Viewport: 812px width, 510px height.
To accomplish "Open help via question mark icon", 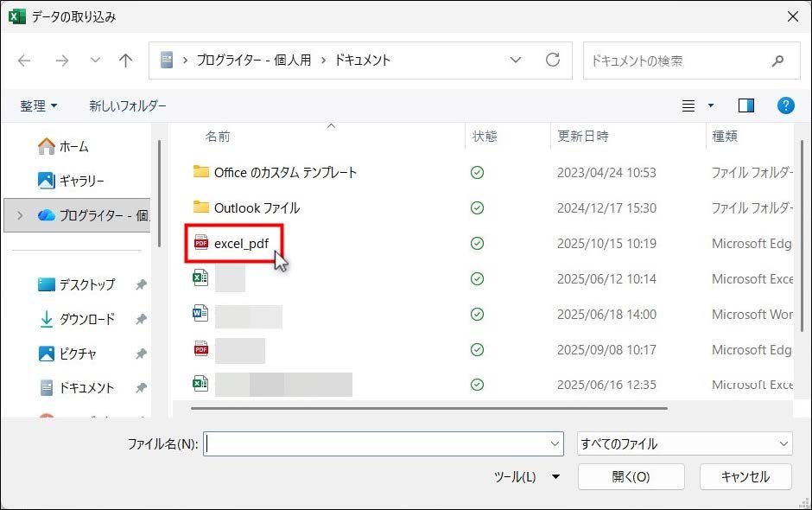I will 785,105.
